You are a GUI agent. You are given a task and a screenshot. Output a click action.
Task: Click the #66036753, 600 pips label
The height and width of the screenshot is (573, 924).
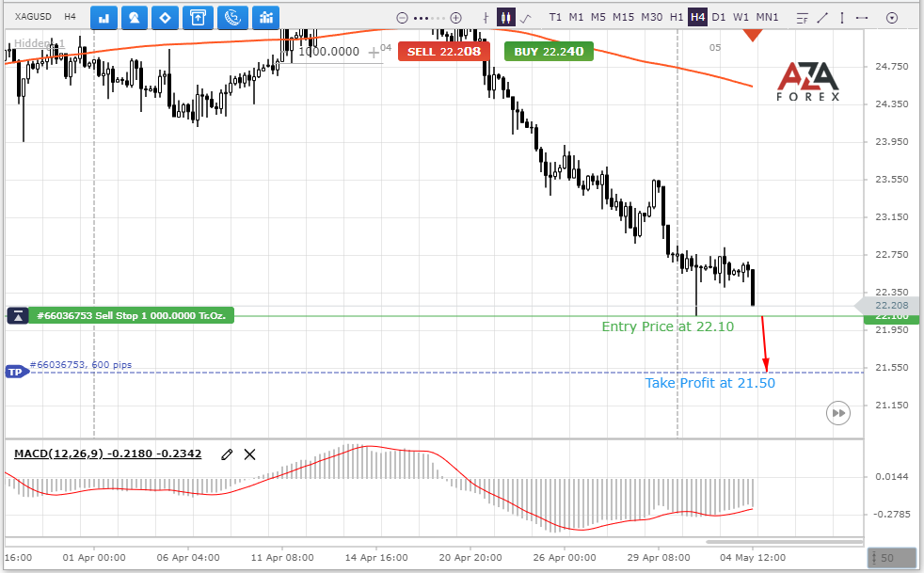pos(81,364)
